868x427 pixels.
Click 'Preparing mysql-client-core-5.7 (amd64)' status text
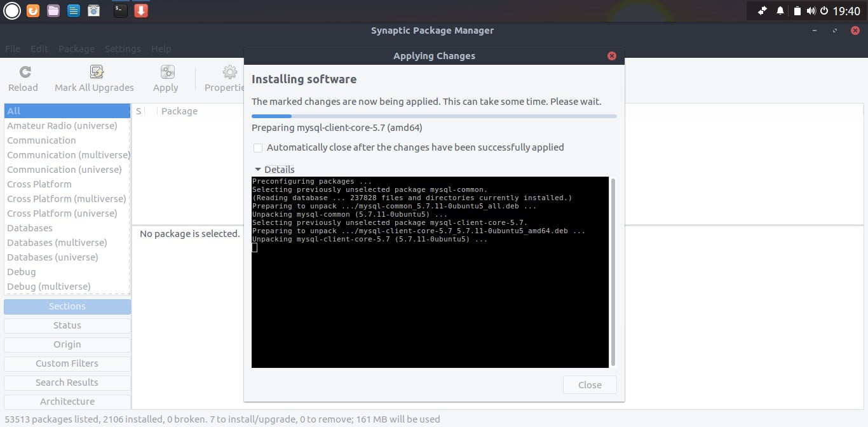pos(337,128)
